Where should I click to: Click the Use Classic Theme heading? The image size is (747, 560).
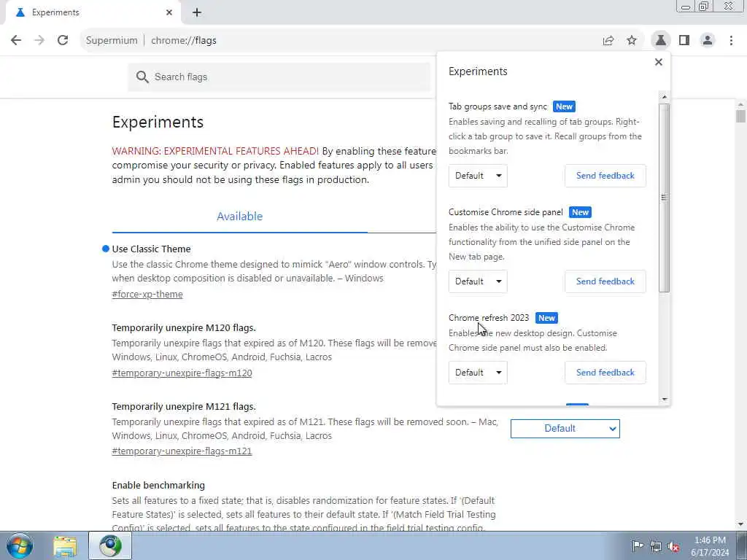151,249
